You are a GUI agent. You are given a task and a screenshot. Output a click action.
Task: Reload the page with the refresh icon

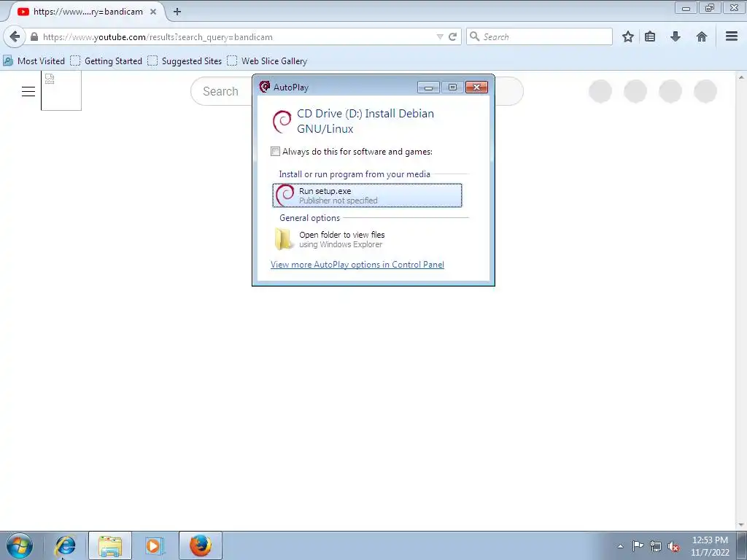(452, 36)
